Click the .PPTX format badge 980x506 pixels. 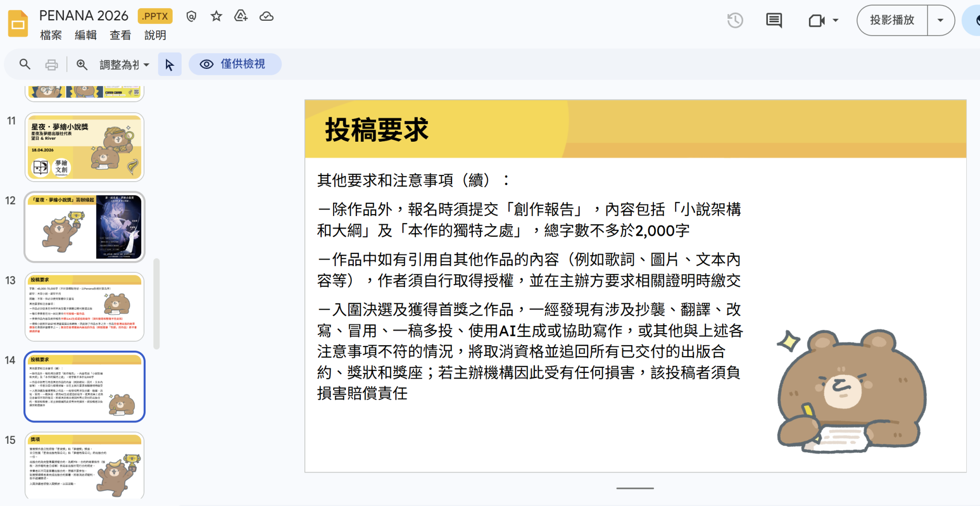pos(155,16)
